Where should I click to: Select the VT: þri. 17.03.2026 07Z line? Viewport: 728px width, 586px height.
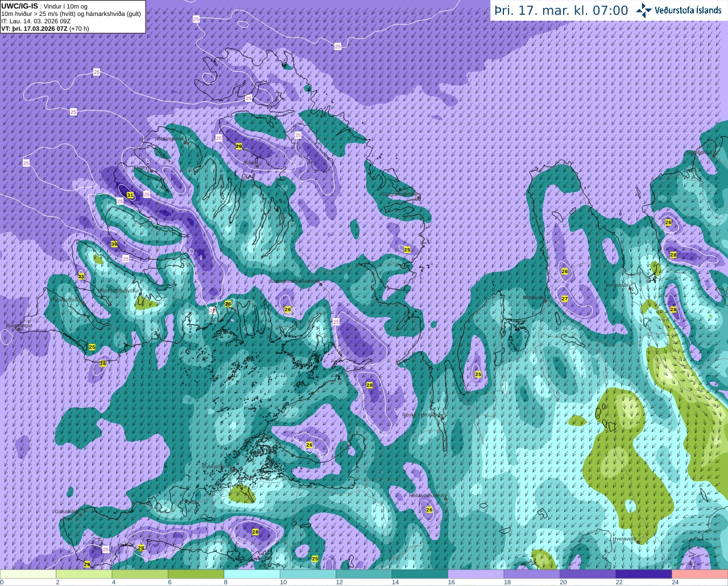coord(45,28)
